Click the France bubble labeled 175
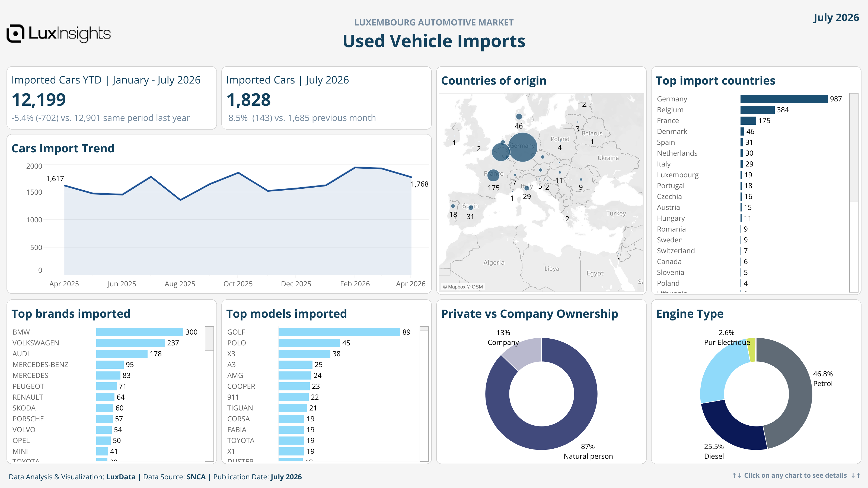The image size is (868, 488). tap(493, 175)
